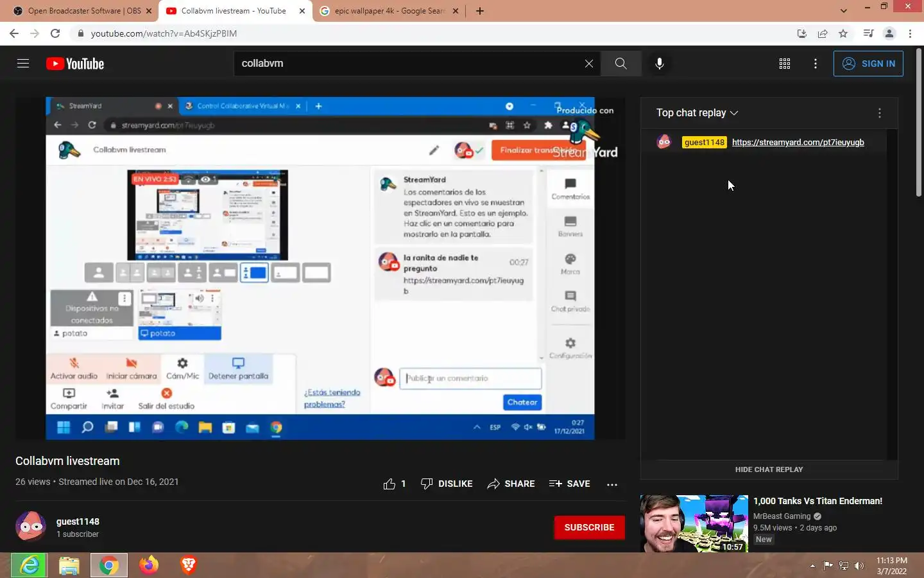
Task: Open chat replay more options menu
Action: pos(879,113)
